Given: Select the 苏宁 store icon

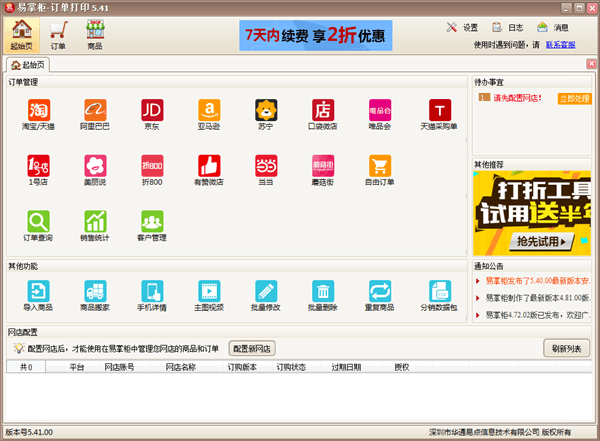Looking at the screenshot, I should pyautogui.click(x=266, y=110).
